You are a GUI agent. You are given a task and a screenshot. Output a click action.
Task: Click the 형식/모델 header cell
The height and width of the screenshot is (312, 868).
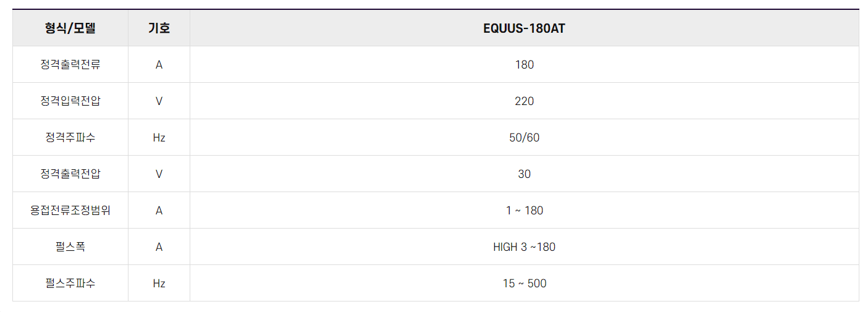pos(70,28)
